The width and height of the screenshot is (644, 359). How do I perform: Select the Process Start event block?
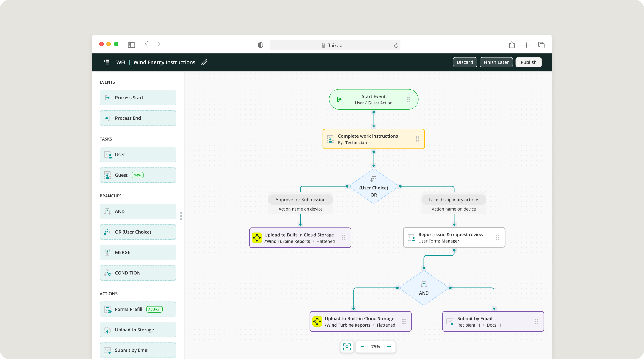tap(138, 98)
